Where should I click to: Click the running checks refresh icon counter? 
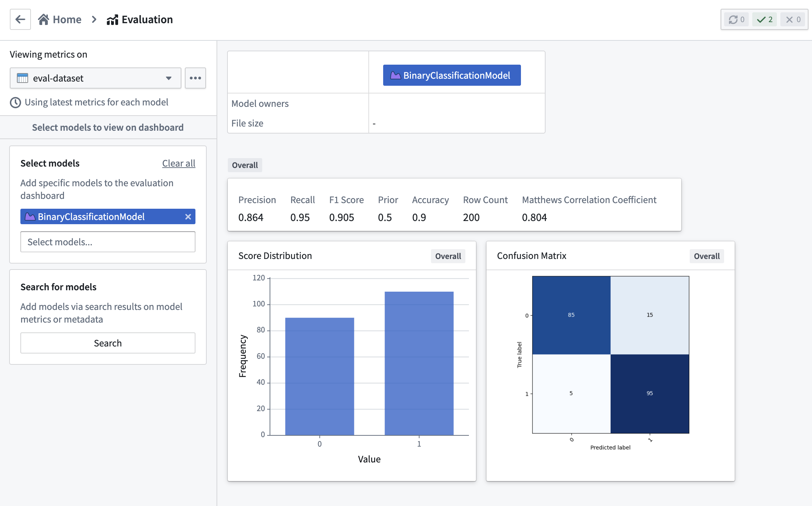[736, 19]
